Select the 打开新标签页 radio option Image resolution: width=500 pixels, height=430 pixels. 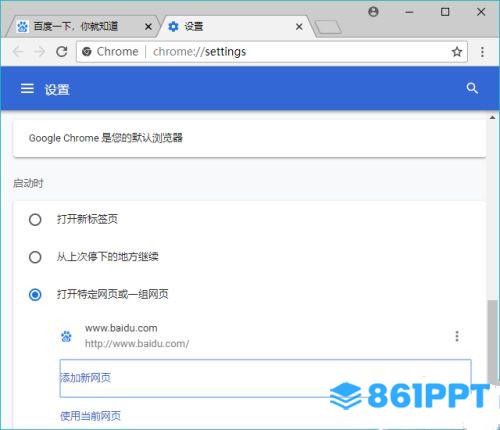coord(35,220)
